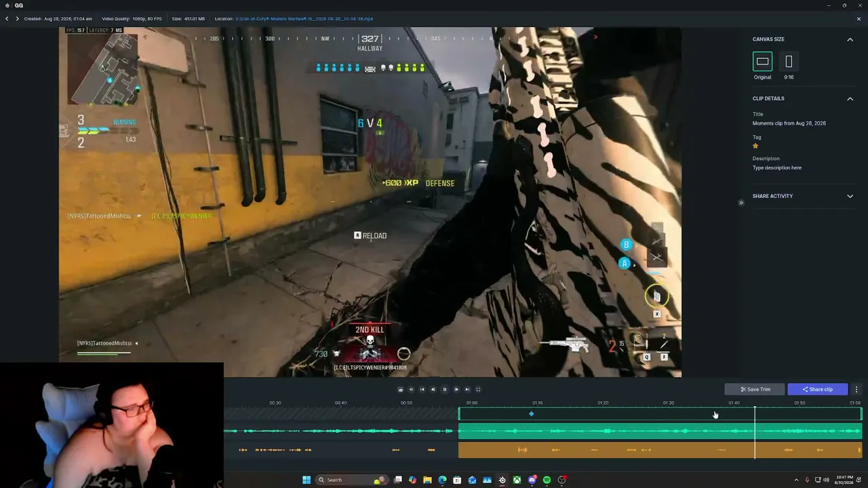868x488 pixels.
Task: Open the clip file location link
Action: (x=304, y=19)
